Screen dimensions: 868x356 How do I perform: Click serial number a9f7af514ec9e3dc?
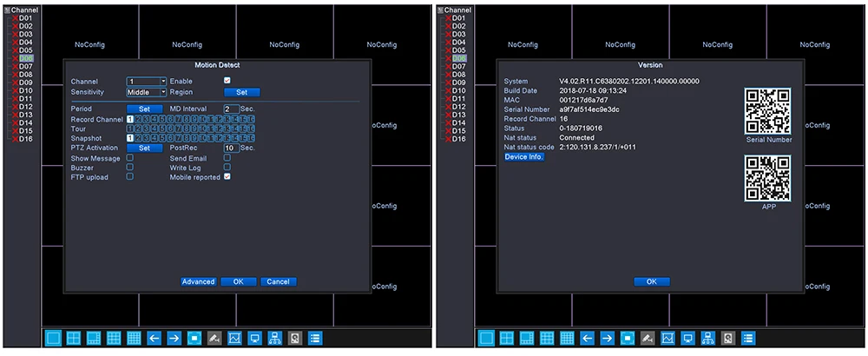pos(589,109)
